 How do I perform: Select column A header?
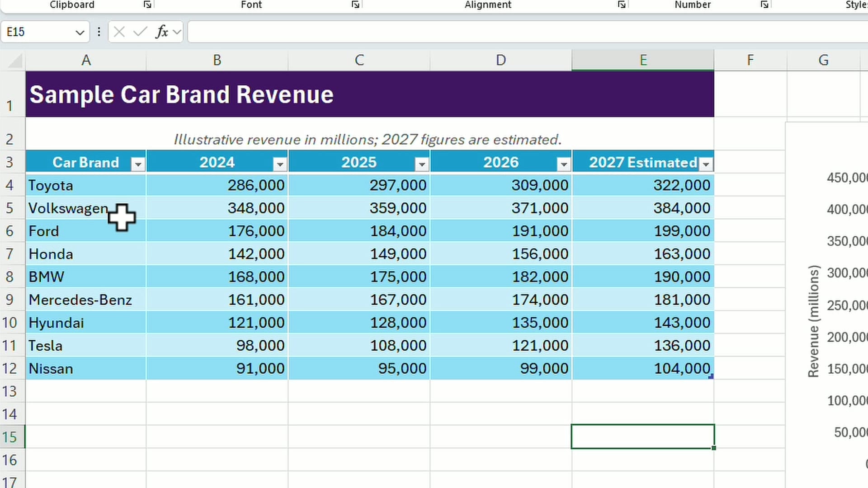point(86,60)
